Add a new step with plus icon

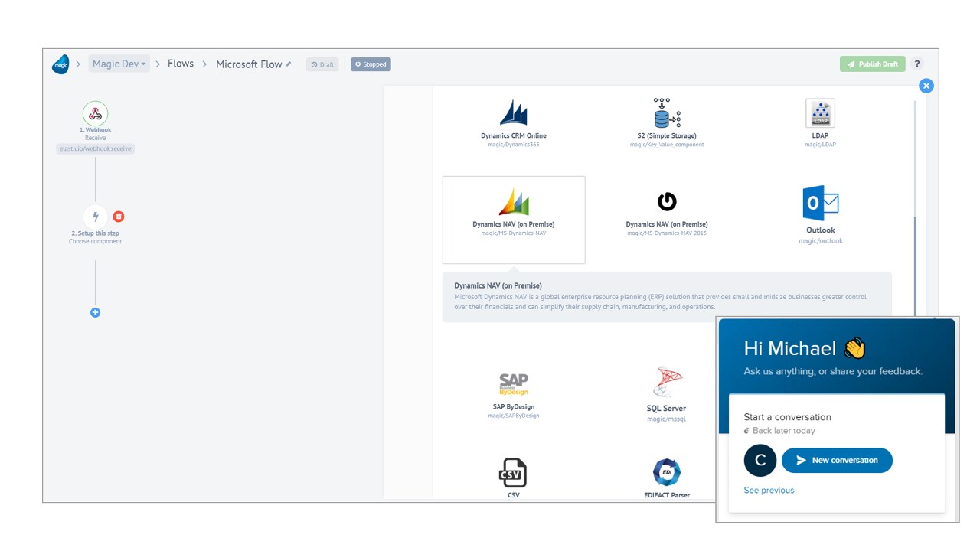coord(95,312)
